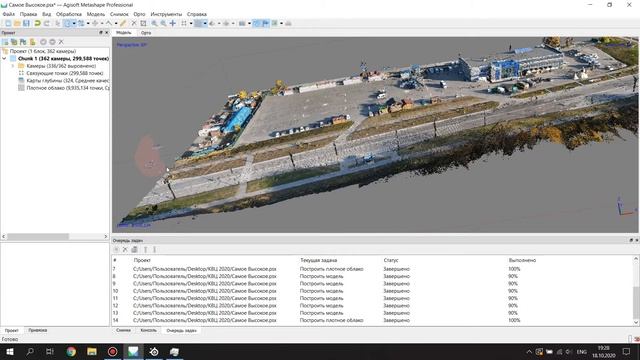Select the Карты глубины tree item
This screenshot has height=360, width=640.
(x=64, y=81)
